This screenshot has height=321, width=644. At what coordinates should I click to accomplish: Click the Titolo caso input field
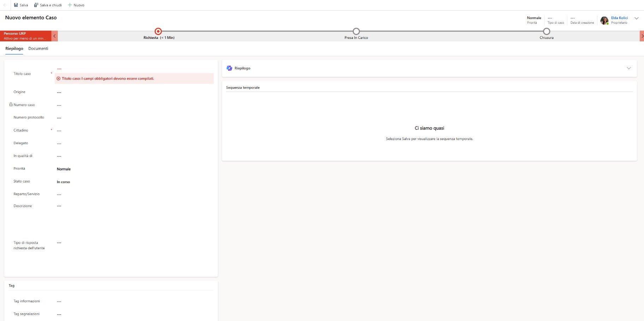click(x=134, y=69)
